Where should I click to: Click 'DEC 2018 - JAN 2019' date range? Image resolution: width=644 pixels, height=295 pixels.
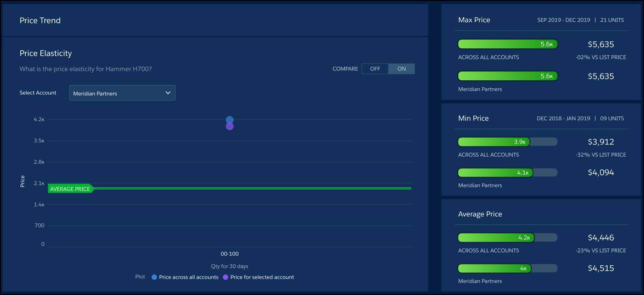coord(563,118)
